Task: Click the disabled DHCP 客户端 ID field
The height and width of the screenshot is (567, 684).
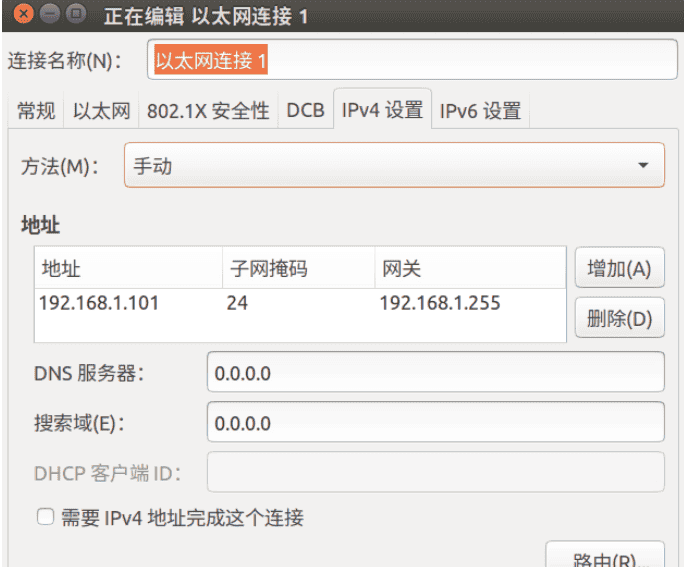Action: click(x=436, y=472)
